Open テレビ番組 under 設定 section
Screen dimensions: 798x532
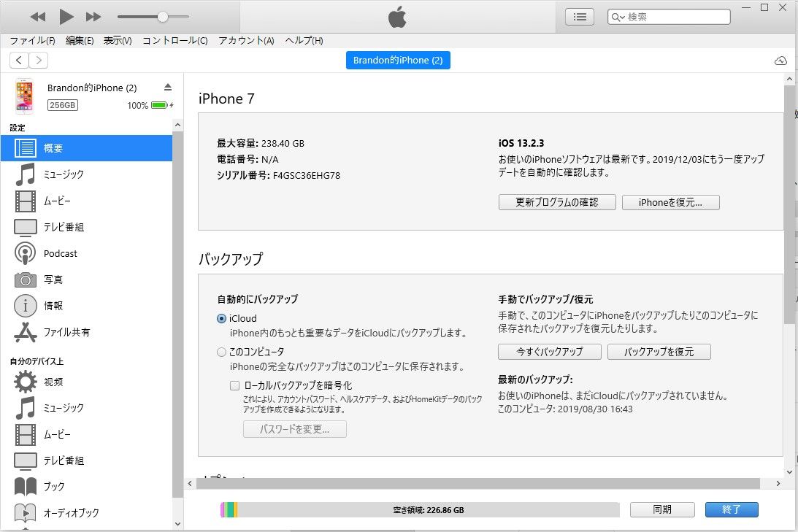tap(87, 227)
